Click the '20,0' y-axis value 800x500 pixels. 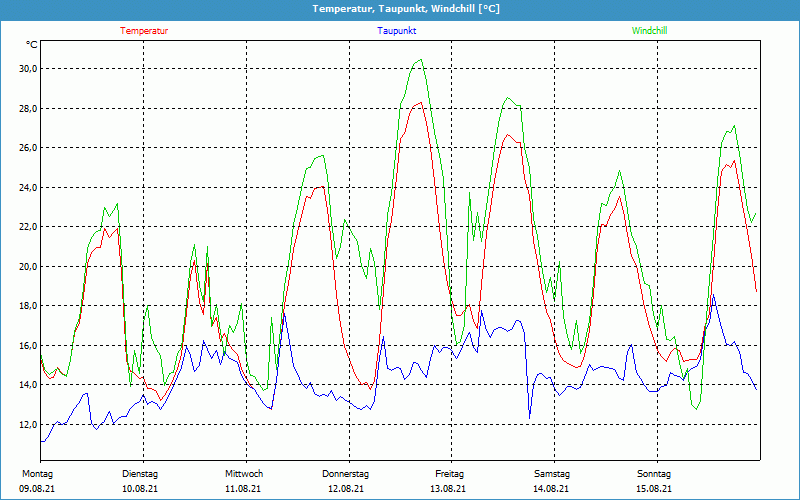pyautogui.click(x=28, y=267)
